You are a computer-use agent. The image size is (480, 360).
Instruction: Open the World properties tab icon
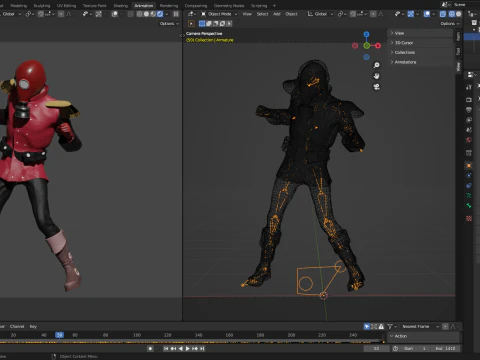[469, 140]
